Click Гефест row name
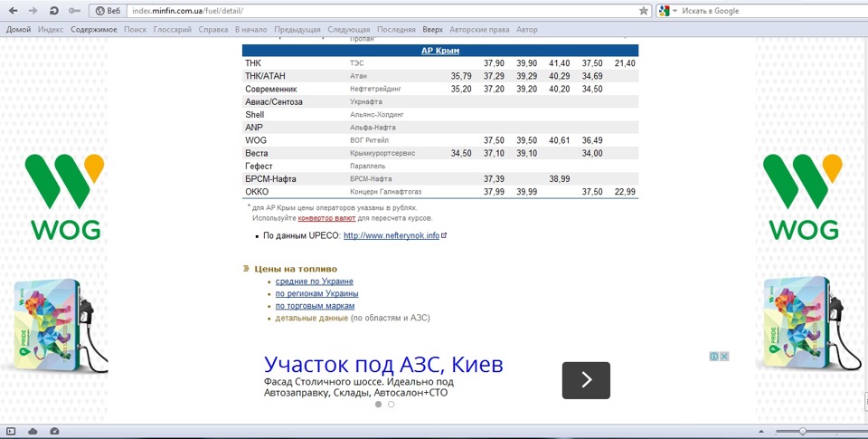 [x=259, y=167]
